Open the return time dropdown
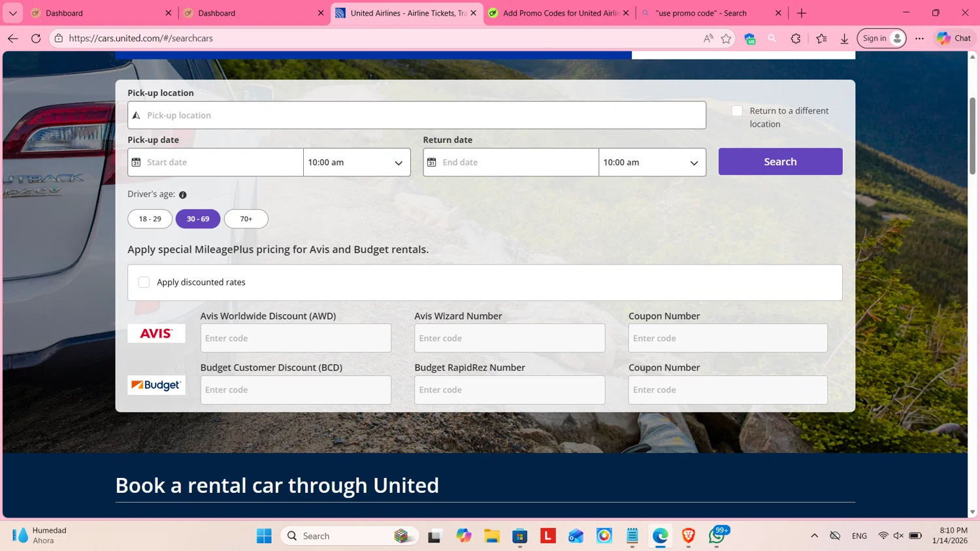Image resolution: width=980 pixels, height=551 pixels. click(x=652, y=162)
